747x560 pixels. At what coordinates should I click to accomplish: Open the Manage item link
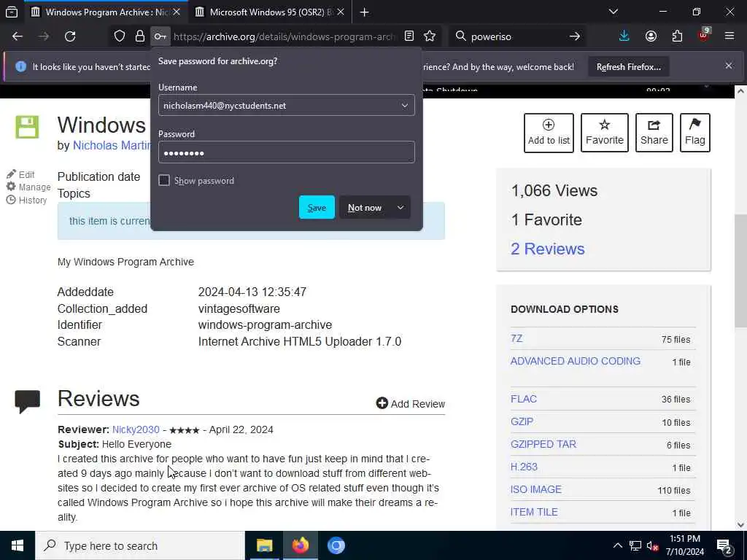click(x=28, y=187)
